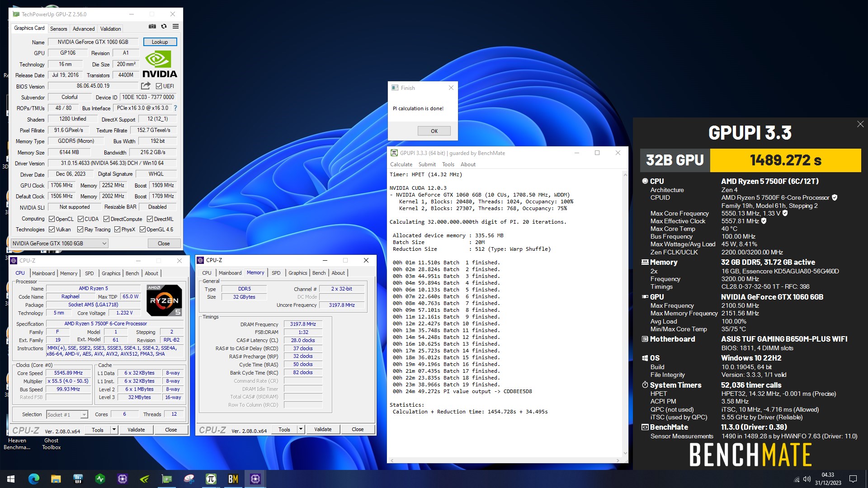
Task: Open the GPU-Z graphics card taskbar icon
Action: tap(167, 479)
